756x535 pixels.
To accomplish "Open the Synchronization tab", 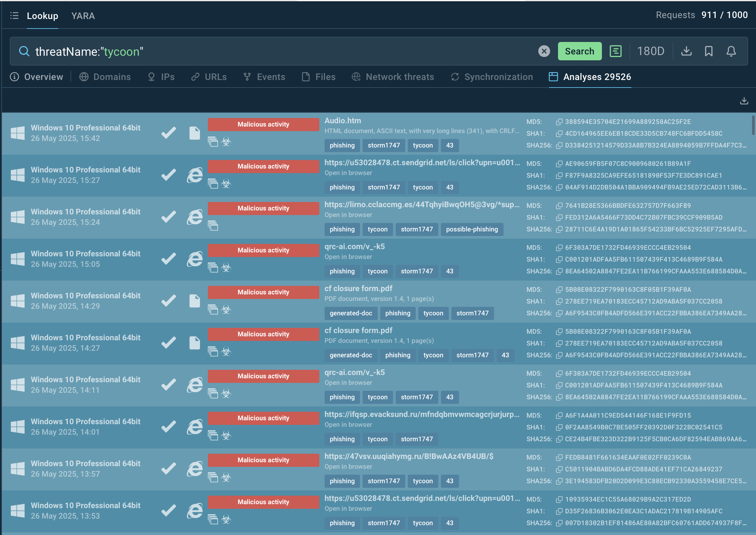I will (491, 77).
